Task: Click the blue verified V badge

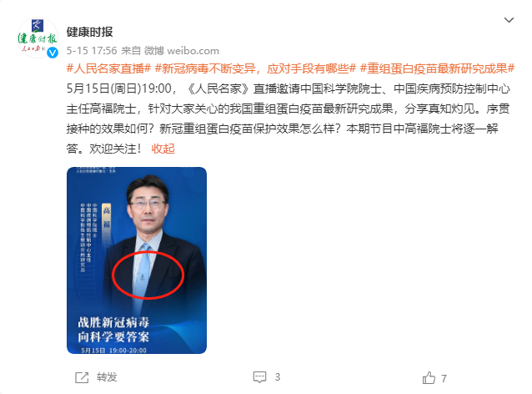Action: (x=53, y=53)
